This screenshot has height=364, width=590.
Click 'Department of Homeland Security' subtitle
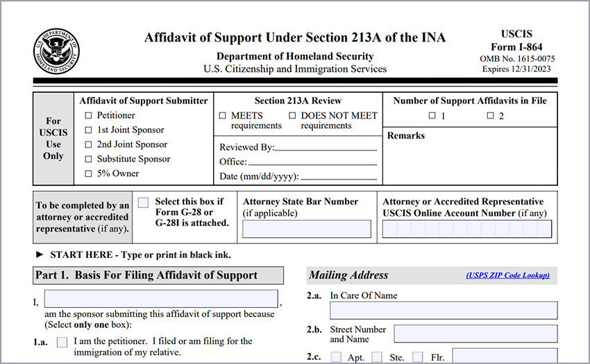[x=295, y=56]
